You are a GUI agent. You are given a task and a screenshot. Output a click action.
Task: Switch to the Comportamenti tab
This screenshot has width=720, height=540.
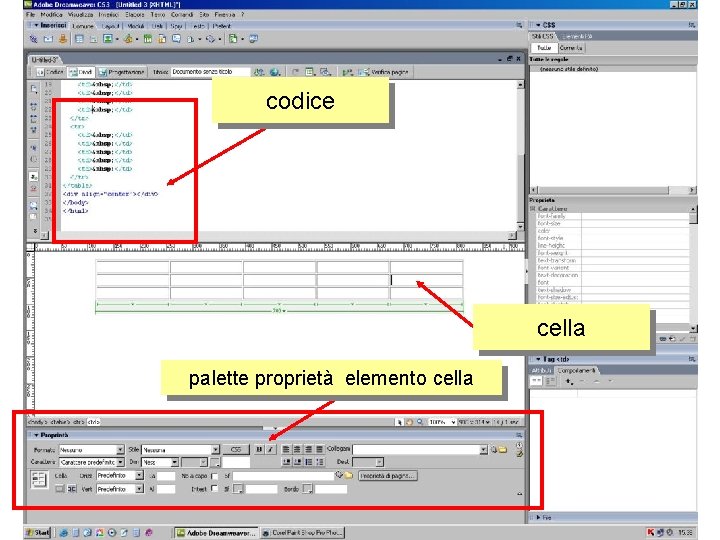pos(577,370)
